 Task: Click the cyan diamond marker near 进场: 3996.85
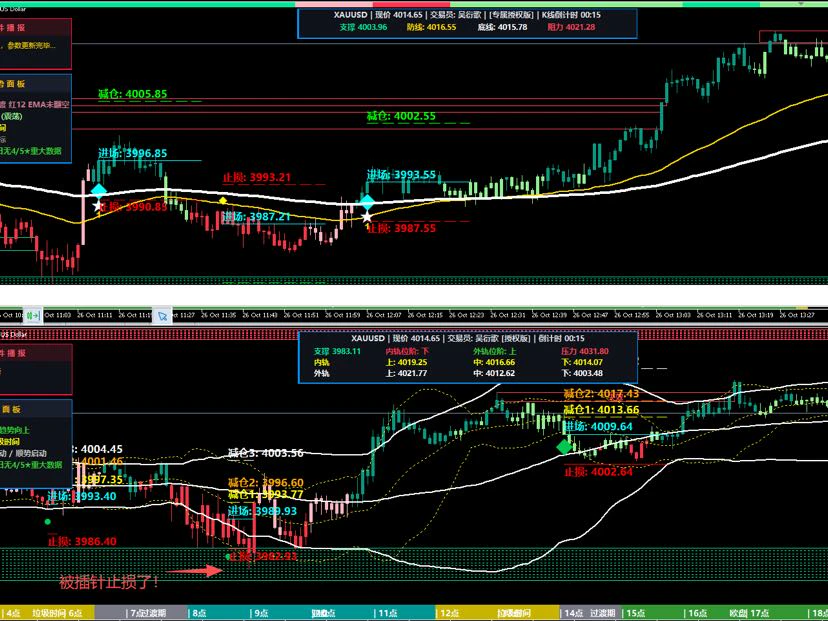pyautogui.click(x=99, y=191)
